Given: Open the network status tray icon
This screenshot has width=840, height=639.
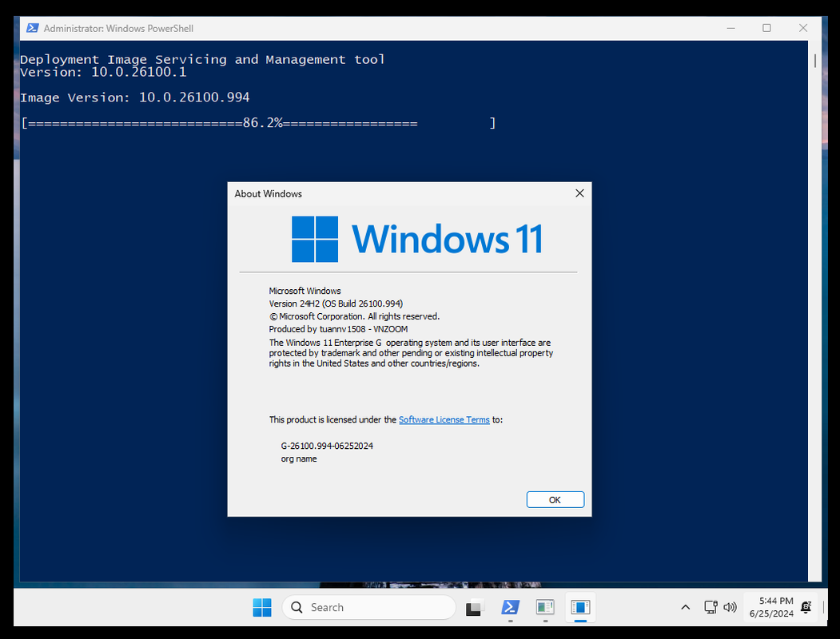Looking at the screenshot, I should (711, 607).
